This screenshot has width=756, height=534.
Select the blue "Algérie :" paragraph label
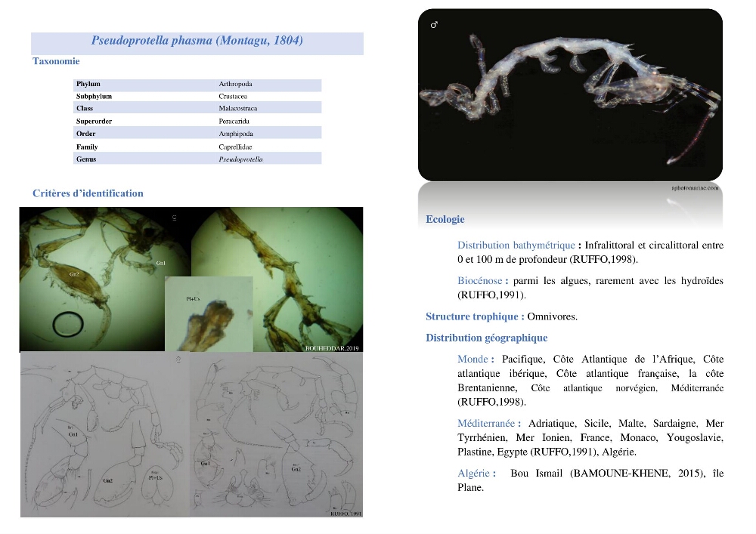477,474
